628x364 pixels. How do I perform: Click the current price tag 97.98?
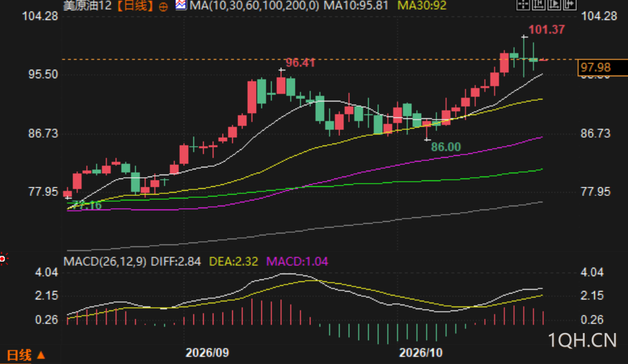pos(602,67)
